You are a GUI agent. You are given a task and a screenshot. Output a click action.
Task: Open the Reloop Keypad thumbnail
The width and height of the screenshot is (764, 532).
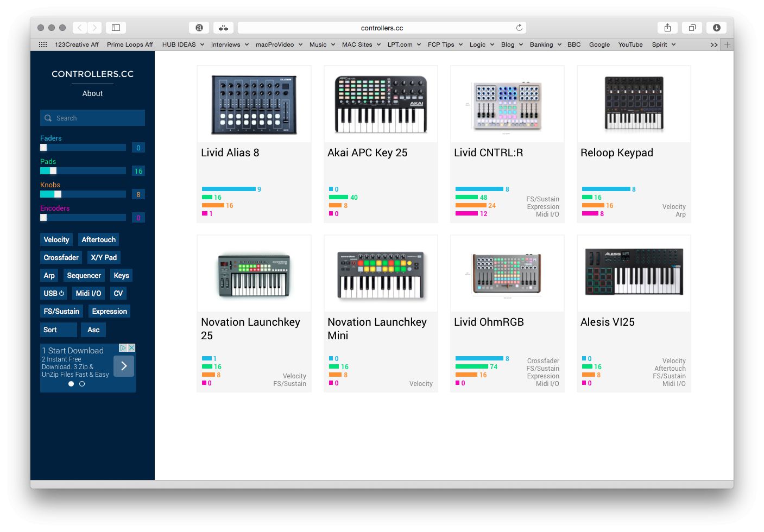pyautogui.click(x=634, y=104)
